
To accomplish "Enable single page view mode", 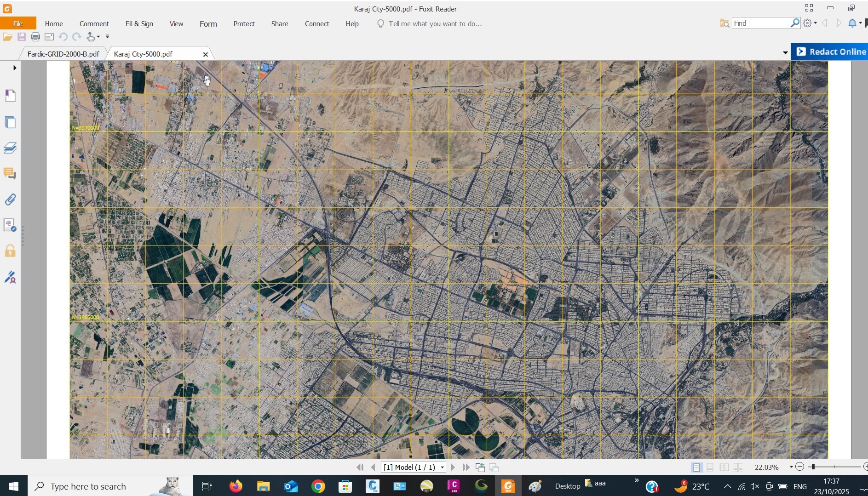I will point(697,467).
